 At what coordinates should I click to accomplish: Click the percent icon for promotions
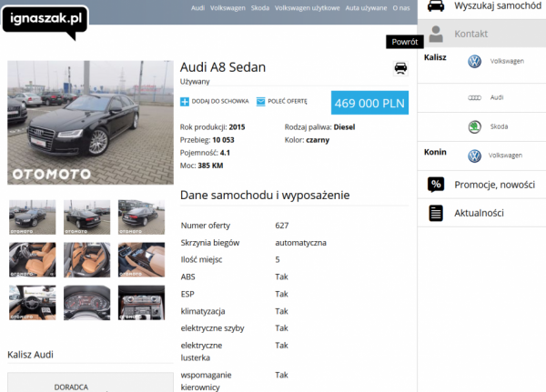(x=436, y=185)
